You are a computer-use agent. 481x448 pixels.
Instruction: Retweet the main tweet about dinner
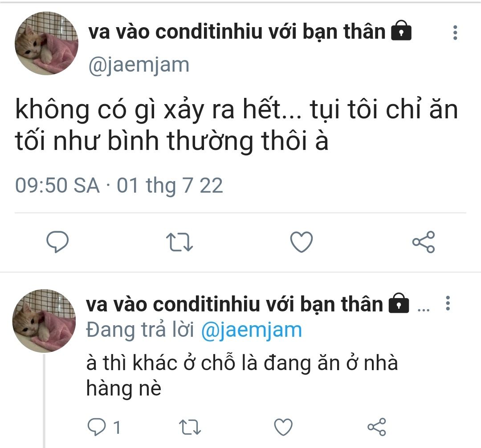[179, 242]
